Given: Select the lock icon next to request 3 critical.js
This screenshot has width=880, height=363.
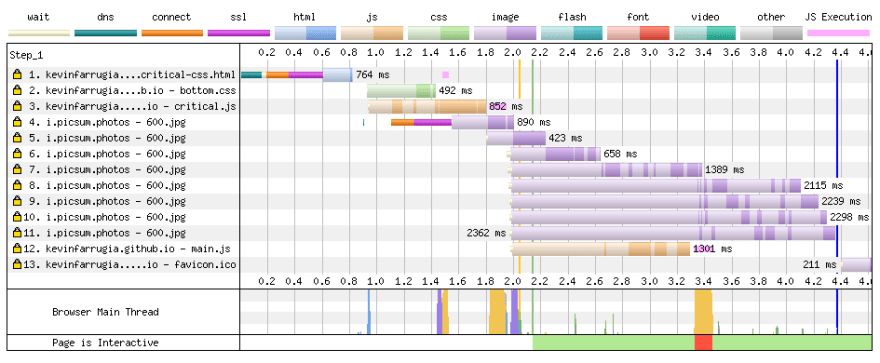Looking at the screenshot, I should (x=17, y=106).
